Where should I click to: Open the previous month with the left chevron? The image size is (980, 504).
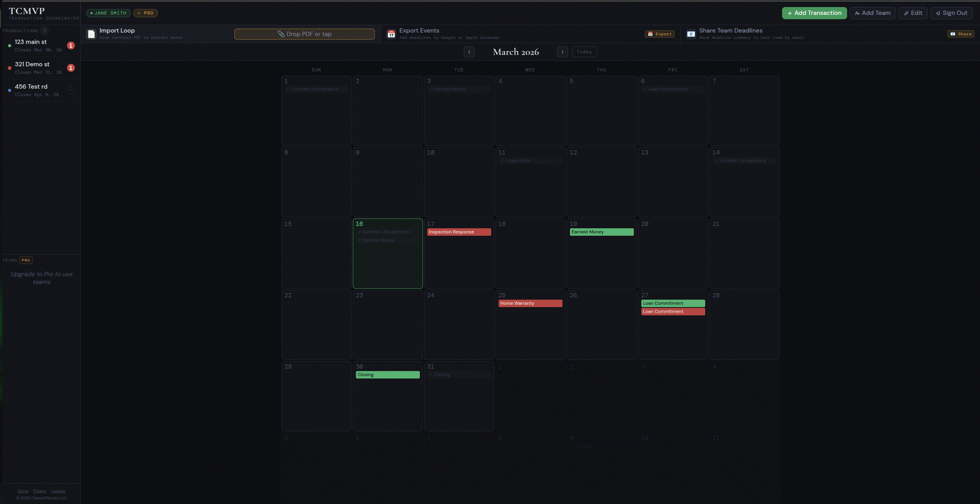point(469,51)
